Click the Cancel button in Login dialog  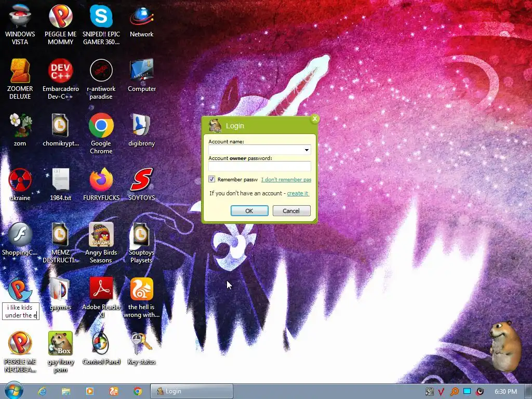coord(291,211)
